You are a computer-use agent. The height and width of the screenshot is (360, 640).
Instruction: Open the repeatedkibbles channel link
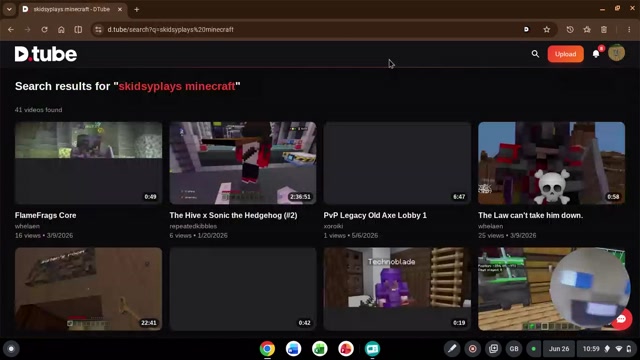(193, 226)
